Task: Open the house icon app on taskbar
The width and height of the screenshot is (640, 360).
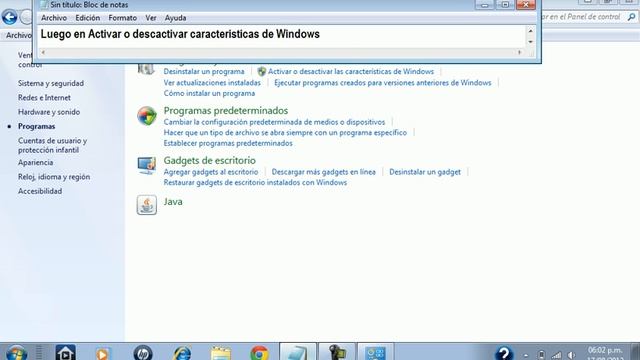Action: click(66, 353)
